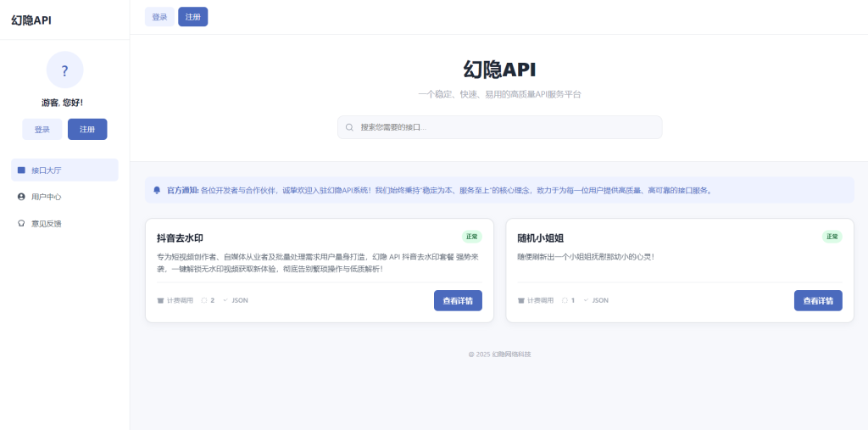868x430 pixels.
Task: Open 接口大厅 in the sidebar
Action: (64, 170)
